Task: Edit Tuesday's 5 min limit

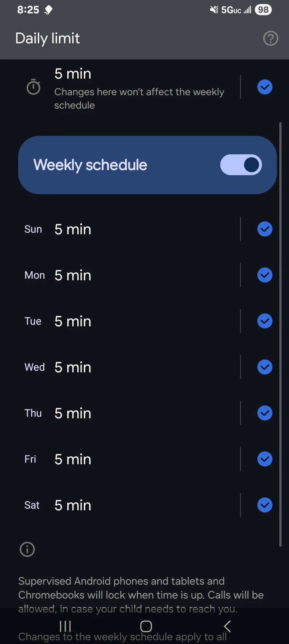Action: 73,322
